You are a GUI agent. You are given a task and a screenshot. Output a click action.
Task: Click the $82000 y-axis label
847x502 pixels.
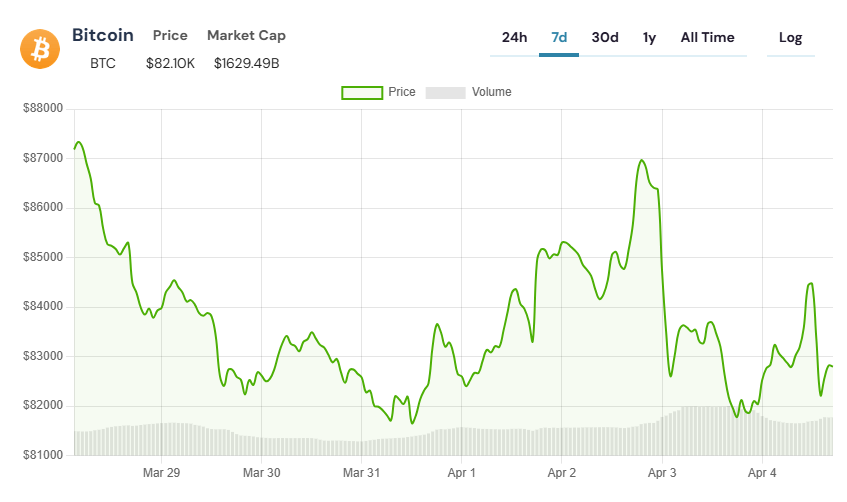[x=43, y=405]
